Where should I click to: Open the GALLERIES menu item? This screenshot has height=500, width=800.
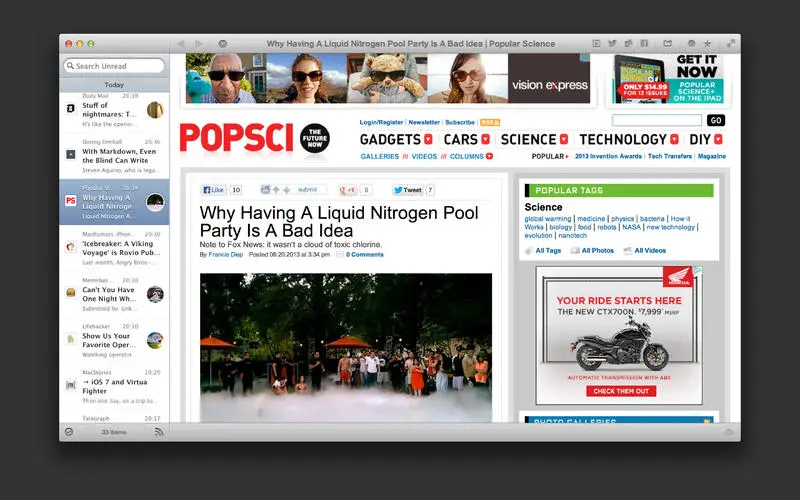point(380,157)
